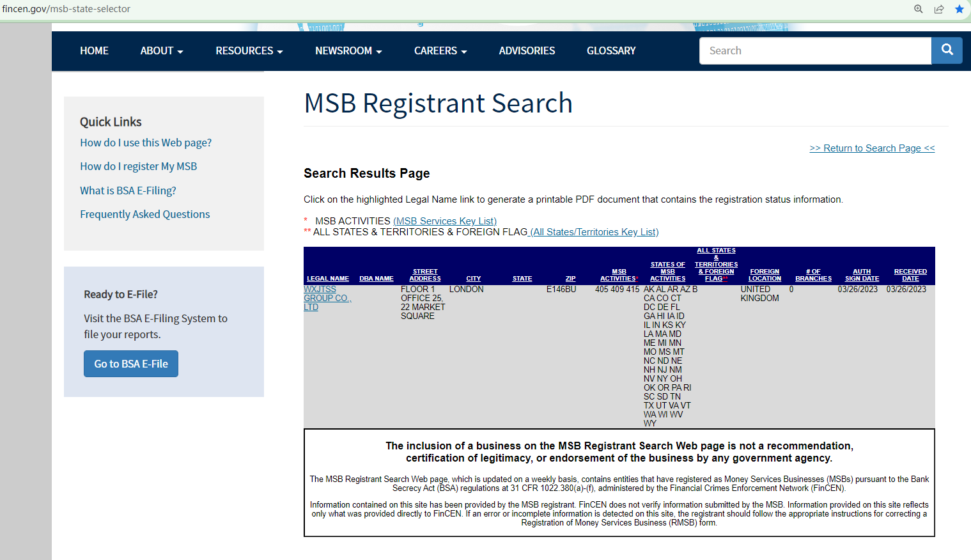The width and height of the screenshot is (971, 560).
Task: Open 'What is BSA E-Filing?' link
Action: click(128, 191)
